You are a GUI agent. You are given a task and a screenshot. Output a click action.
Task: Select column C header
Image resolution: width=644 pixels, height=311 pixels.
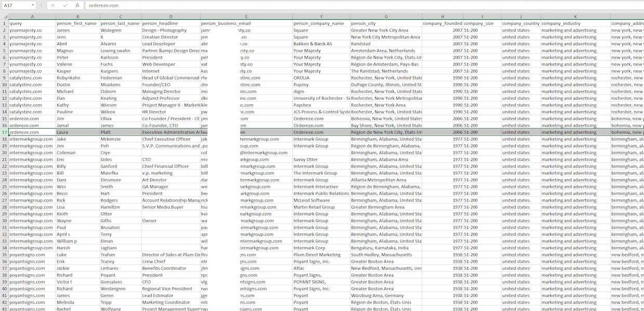[120, 17]
